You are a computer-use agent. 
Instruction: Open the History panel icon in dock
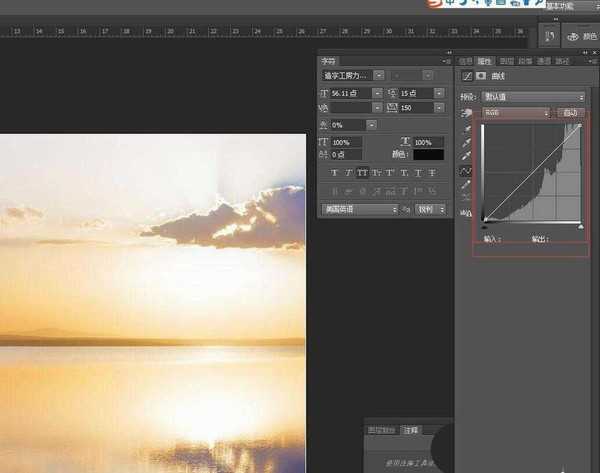pos(550,36)
